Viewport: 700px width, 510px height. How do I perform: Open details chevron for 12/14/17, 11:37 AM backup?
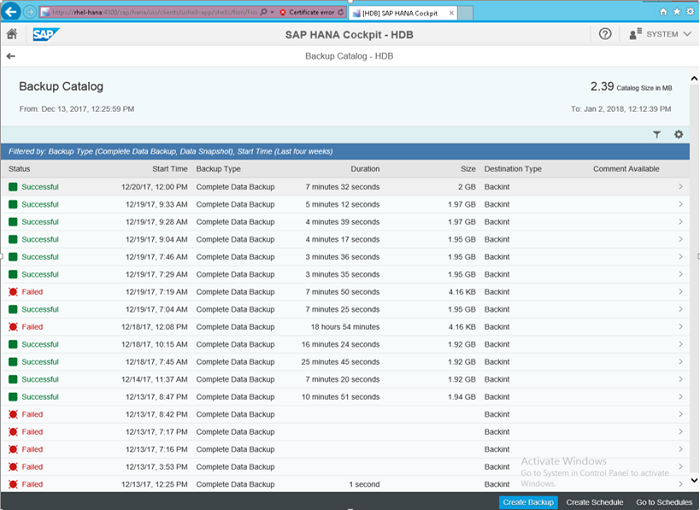[680, 379]
